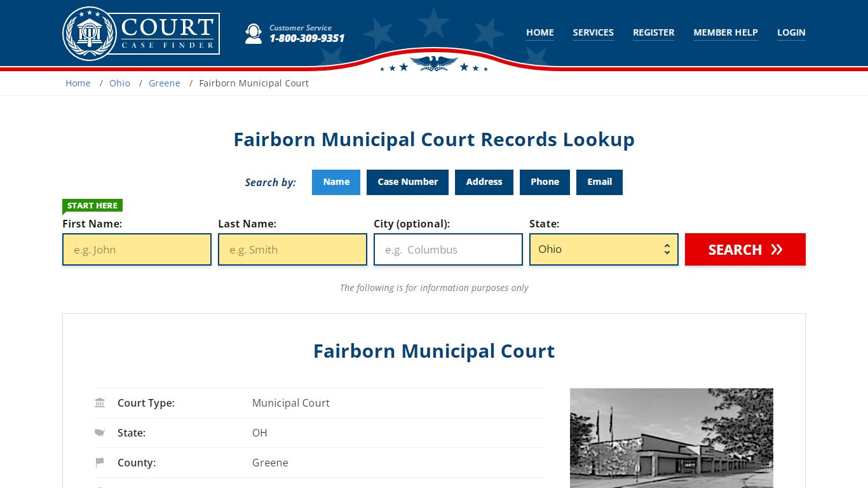Click Fairborn Municipal Court Records Lookup title
Screen dimensions: 868x488
point(434,140)
